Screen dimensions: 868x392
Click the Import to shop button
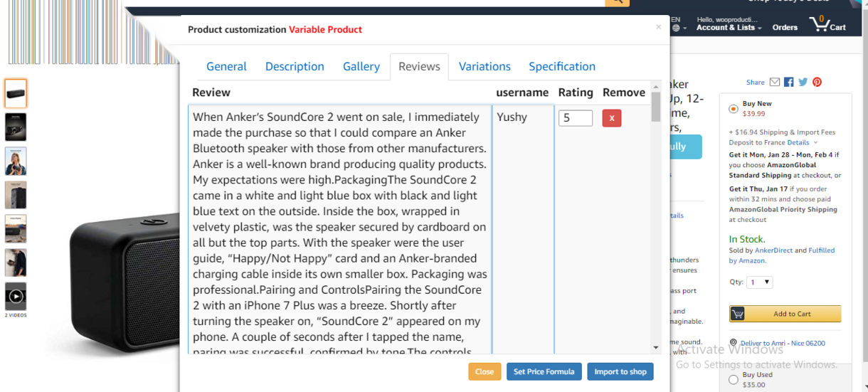[x=620, y=371]
